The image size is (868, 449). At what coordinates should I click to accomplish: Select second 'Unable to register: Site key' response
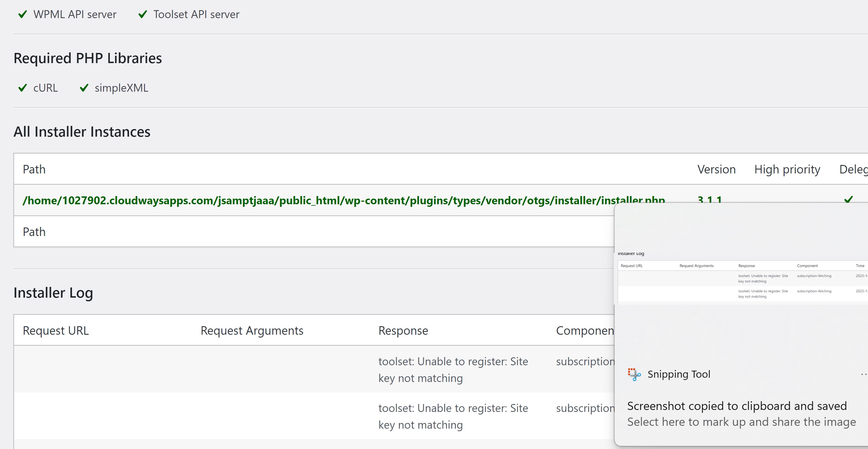[453, 416]
